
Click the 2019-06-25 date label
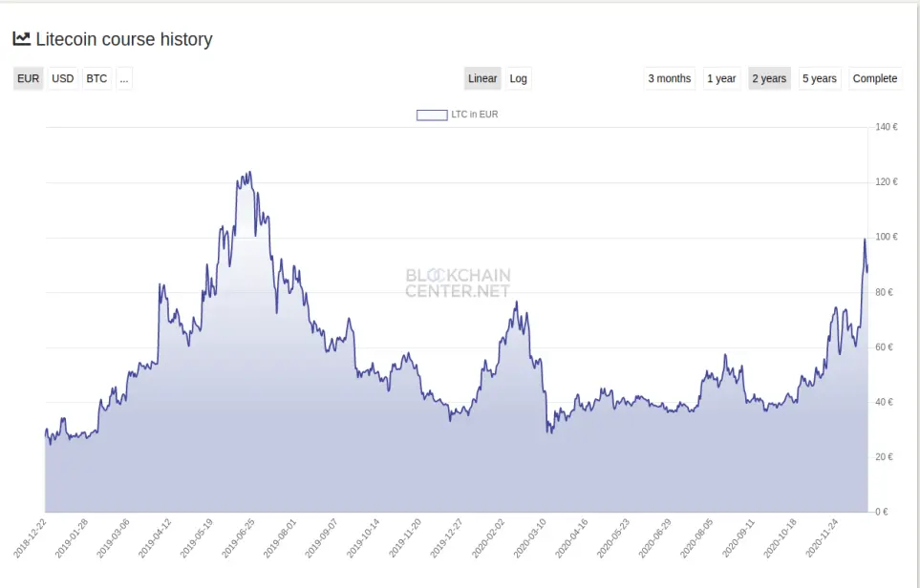238,538
